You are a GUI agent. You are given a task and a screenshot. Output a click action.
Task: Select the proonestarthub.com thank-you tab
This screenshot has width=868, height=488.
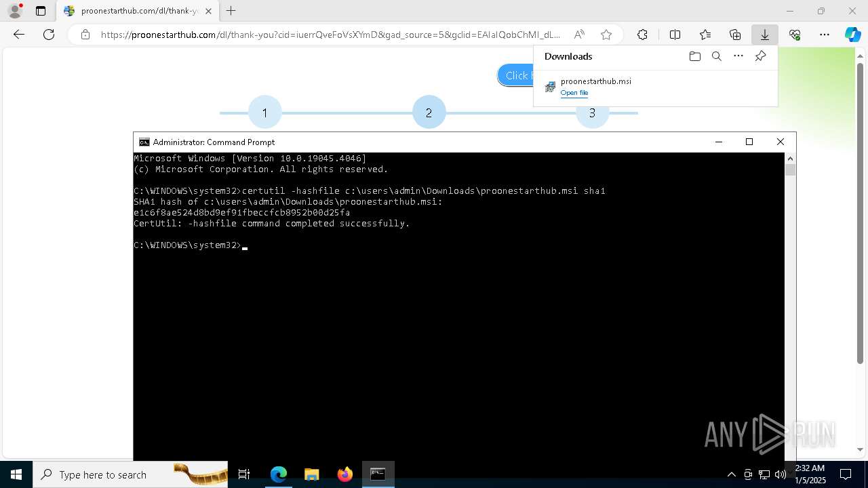[138, 11]
